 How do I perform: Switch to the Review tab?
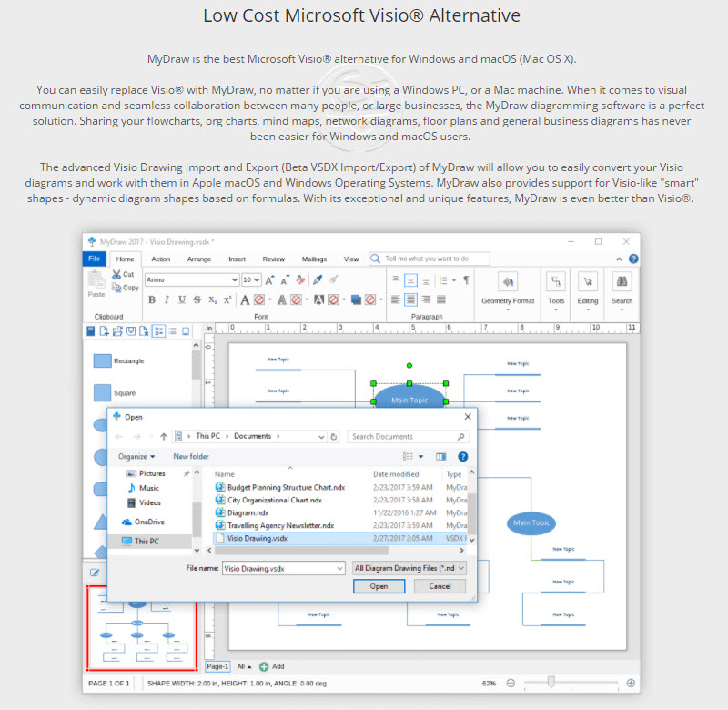[274, 259]
